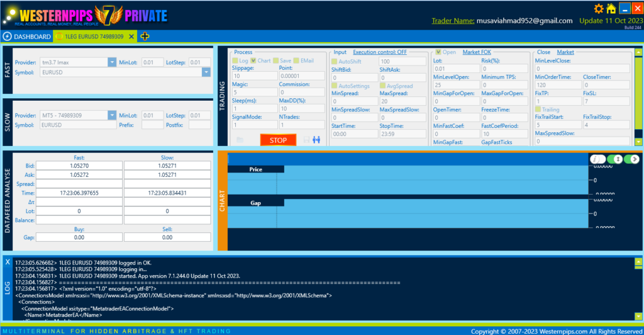Click the Fast Bid value 1.05270
644x335 pixels.
[x=79, y=166]
